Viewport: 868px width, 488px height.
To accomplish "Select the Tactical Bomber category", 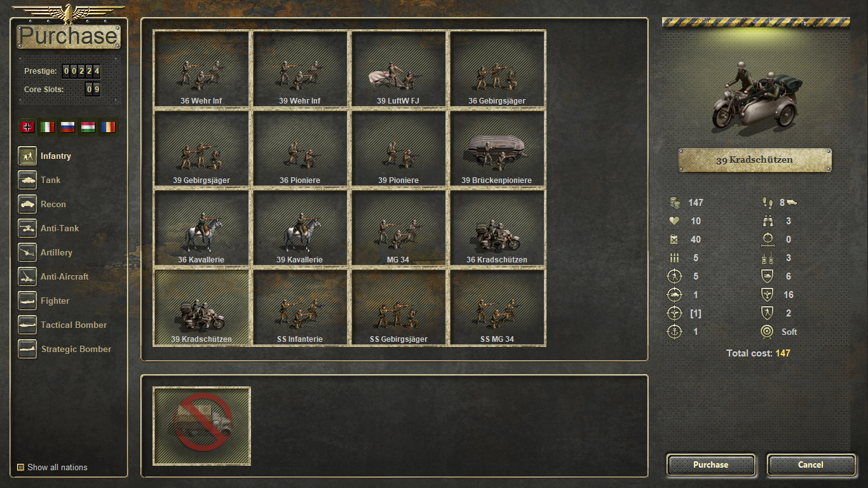I will point(27,325).
